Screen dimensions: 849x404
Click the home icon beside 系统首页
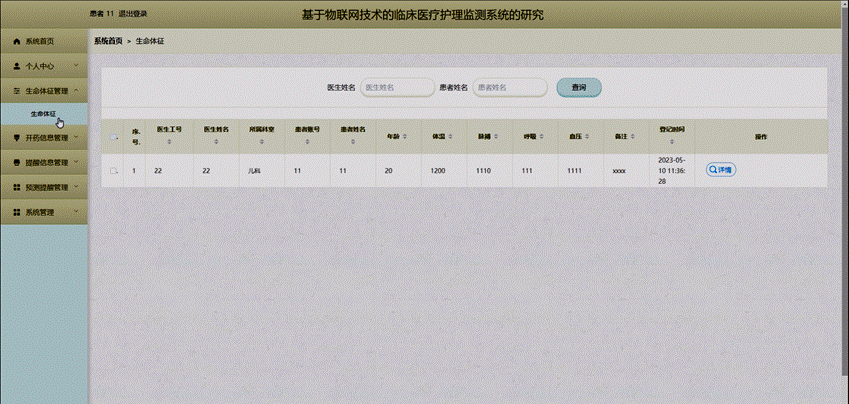coord(16,41)
